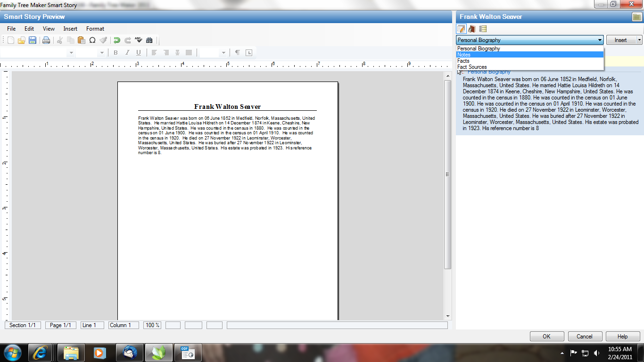Click the Line 1 status bar entry
The image size is (644, 362).
[x=92, y=325]
